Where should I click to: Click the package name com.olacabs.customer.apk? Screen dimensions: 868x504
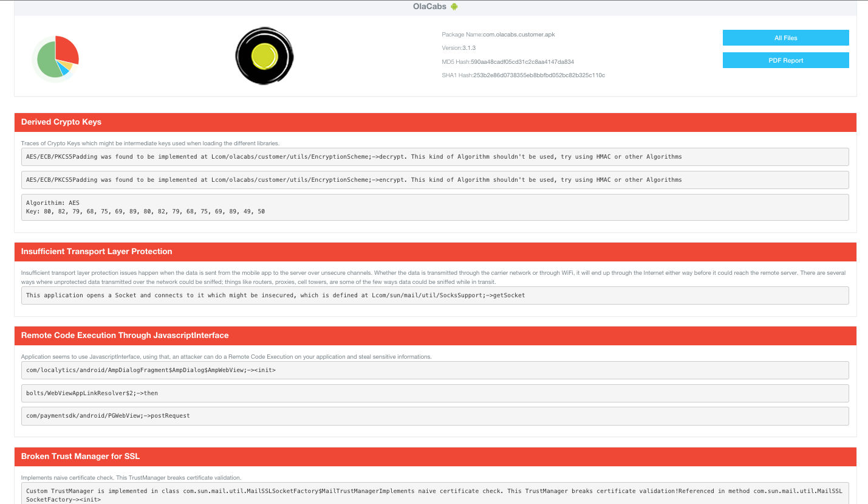(519, 35)
